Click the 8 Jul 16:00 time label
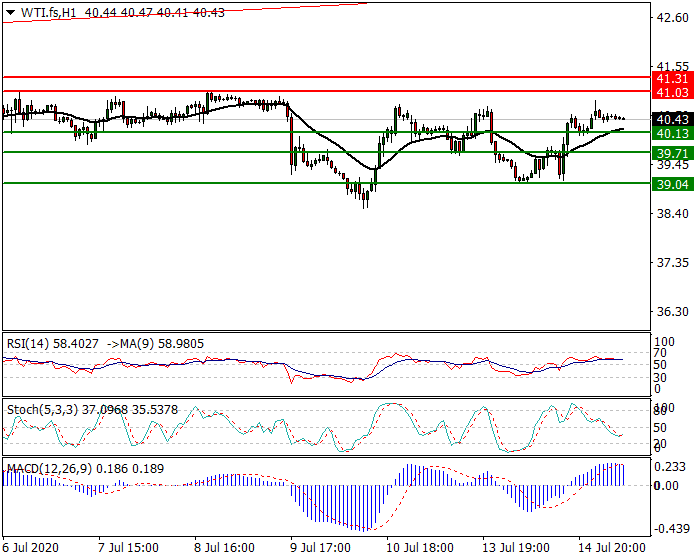Viewport: 700px width, 560px height. 224,547
